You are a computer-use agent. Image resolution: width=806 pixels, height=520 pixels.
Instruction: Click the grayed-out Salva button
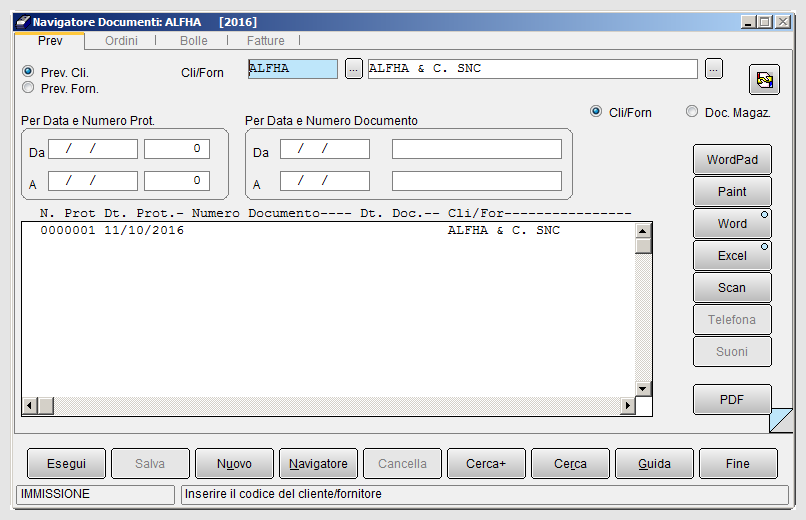(x=150, y=463)
